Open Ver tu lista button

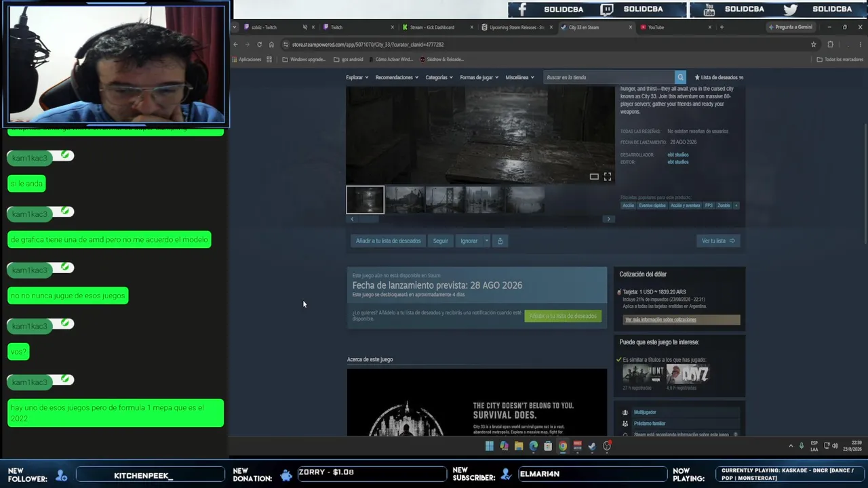coord(717,241)
